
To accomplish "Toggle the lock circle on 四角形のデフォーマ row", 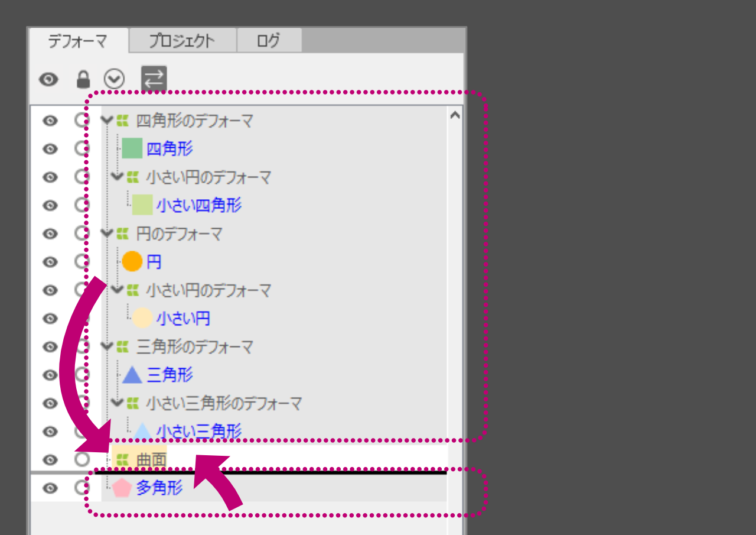I will click(82, 120).
